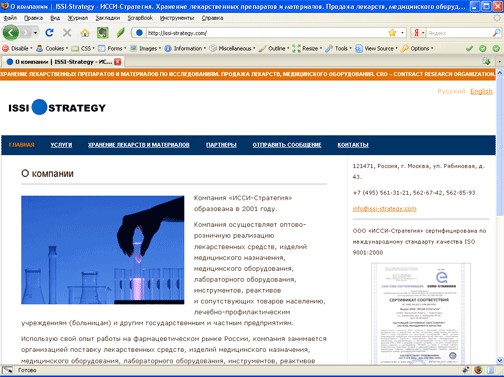The width and height of the screenshot is (504, 377).
Task: Open the Yandex search engine selector
Action: (419, 33)
